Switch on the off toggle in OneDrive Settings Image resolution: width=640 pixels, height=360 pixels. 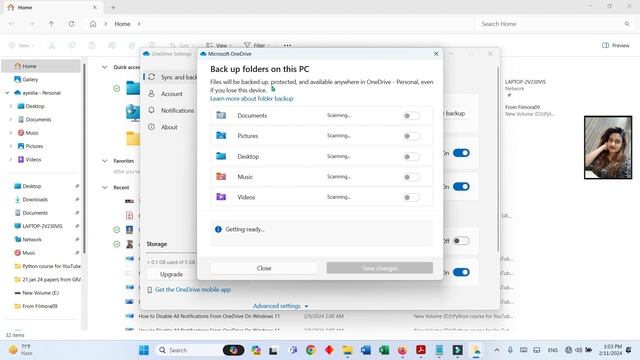[x=461, y=241]
